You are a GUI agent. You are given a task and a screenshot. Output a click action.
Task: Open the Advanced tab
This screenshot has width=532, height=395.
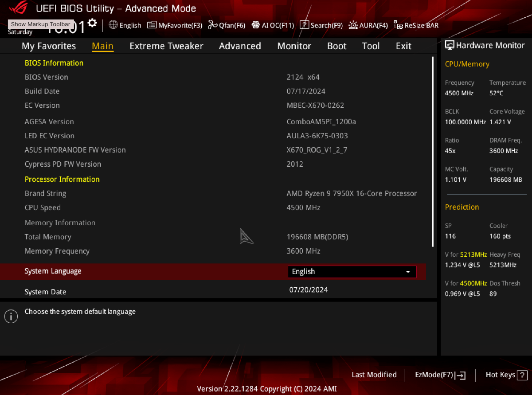240,46
